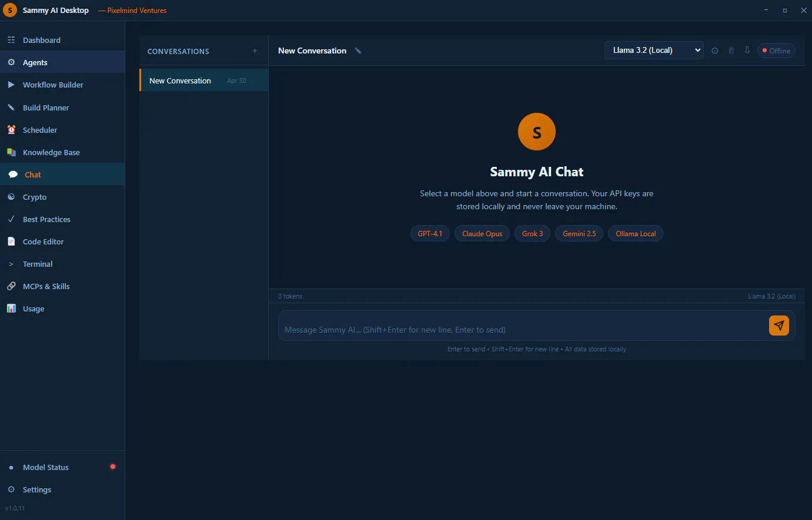
Task: Click the 'Llama 3.2 (Local)' label above the input
Action: point(771,296)
